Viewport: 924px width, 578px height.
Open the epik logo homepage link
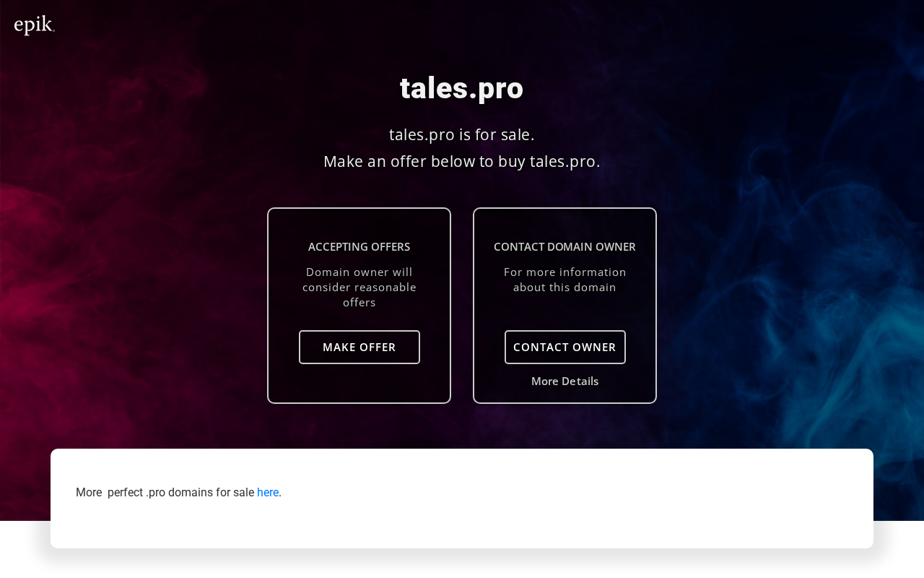click(34, 25)
